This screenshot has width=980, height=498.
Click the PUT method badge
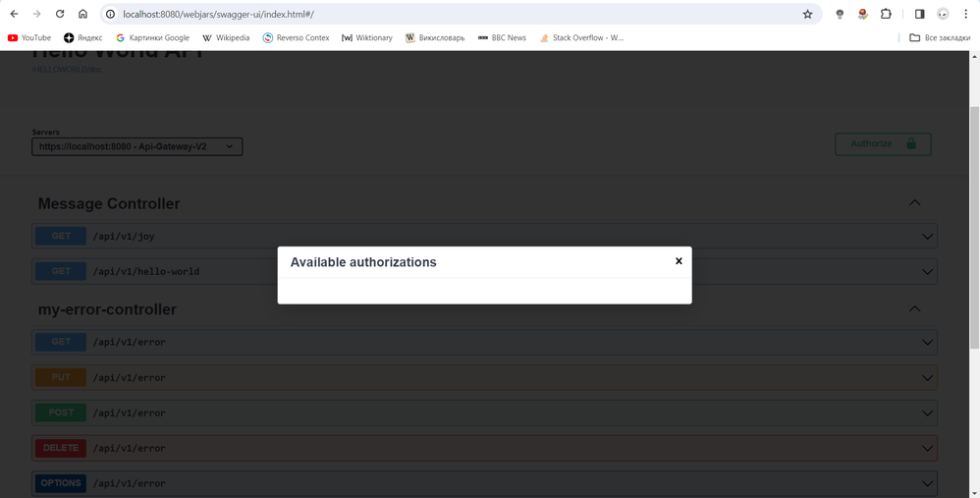pyautogui.click(x=61, y=377)
